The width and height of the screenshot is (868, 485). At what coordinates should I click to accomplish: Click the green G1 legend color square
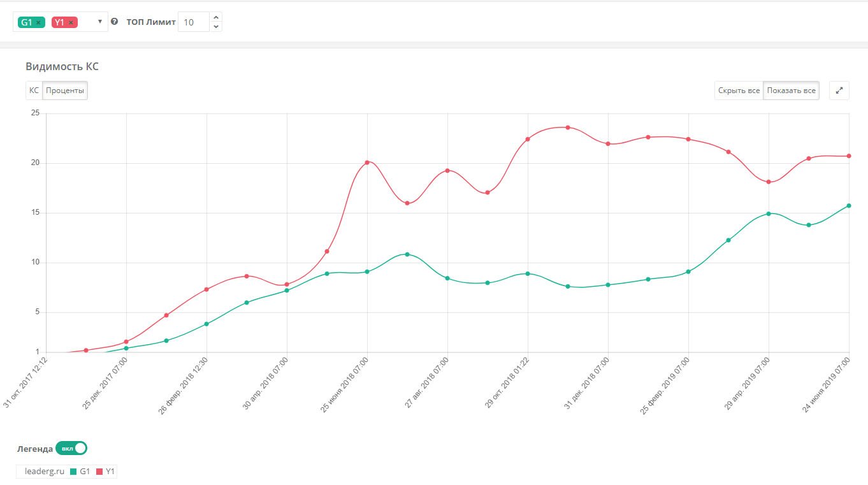click(73, 472)
